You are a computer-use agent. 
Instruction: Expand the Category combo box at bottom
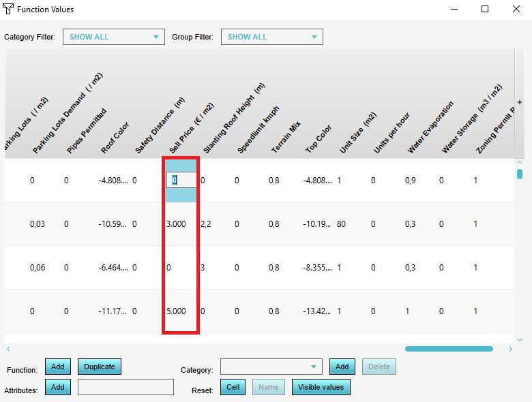click(x=271, y=367)
